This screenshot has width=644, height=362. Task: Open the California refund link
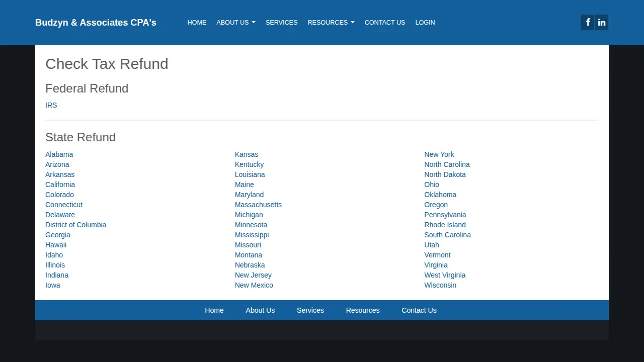pyautogui.click(x=60, y=185)
